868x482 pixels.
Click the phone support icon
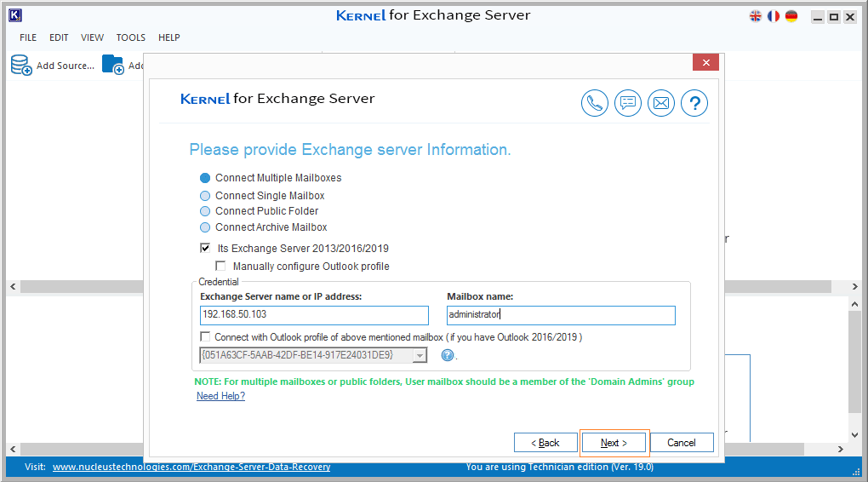tap(595, 103)
